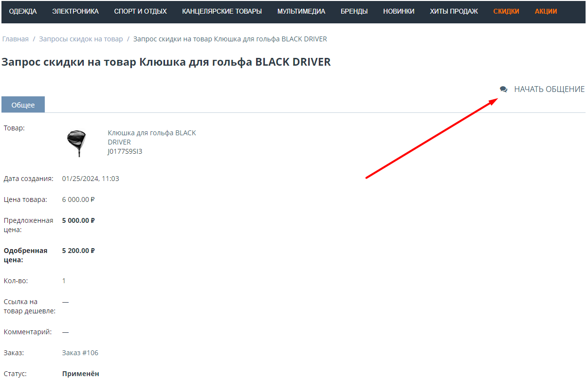Go to НОВИНКИ section
Image resolution: width=588 pixels, height=380 pixels.
(x=399, y=11)
